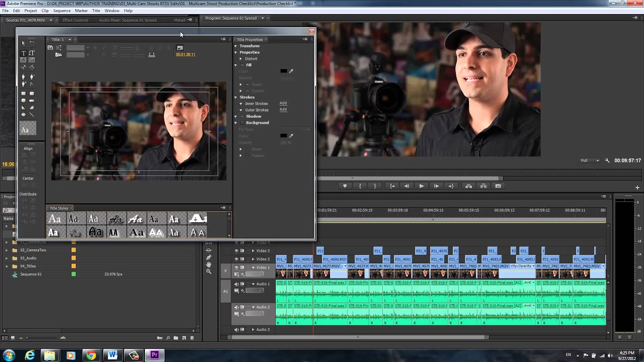Select the Rotation tool in Titler
Screen dimensions: 644x362
(32, 43)
